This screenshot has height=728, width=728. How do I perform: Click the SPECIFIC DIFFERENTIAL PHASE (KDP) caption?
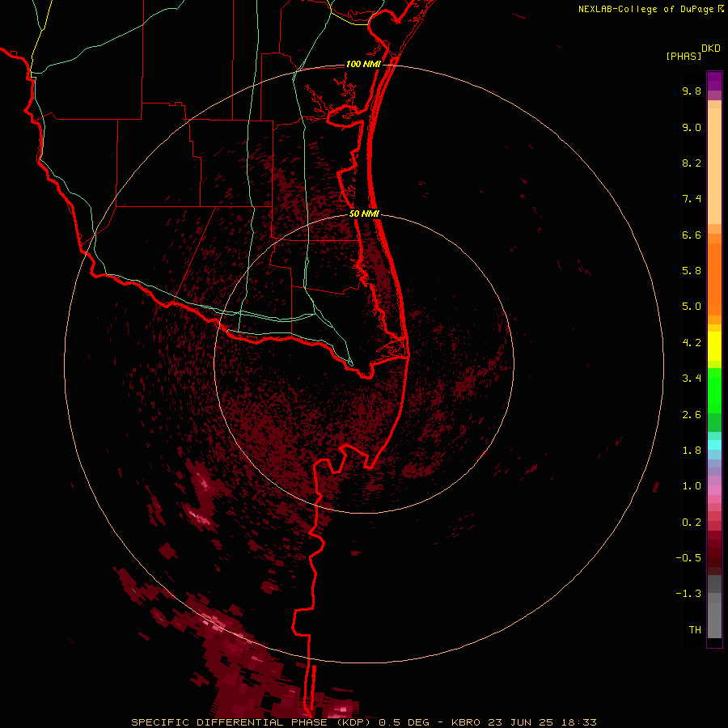pos(252,722)
